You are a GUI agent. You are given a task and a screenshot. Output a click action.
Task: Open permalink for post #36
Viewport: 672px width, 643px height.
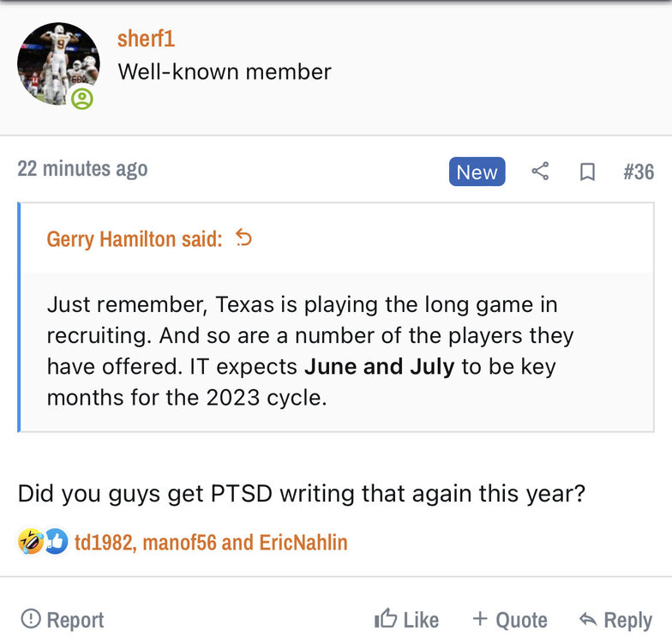(x=639, y=171)
